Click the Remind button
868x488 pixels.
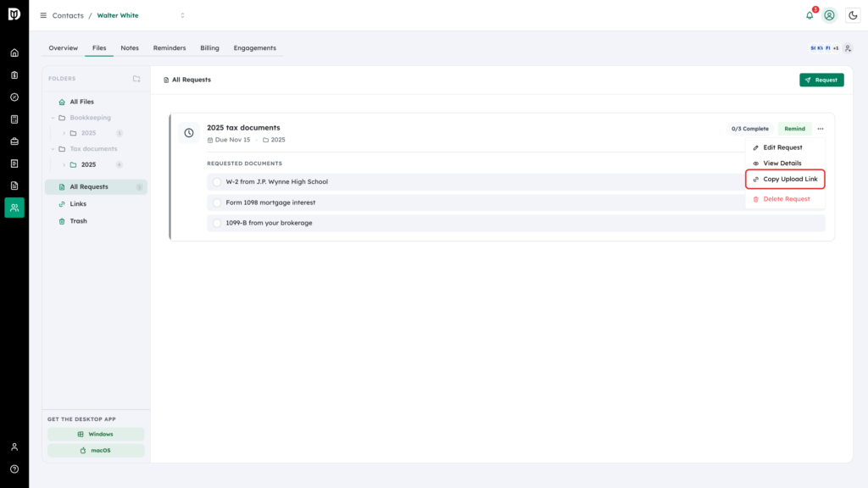pos(794,129)
